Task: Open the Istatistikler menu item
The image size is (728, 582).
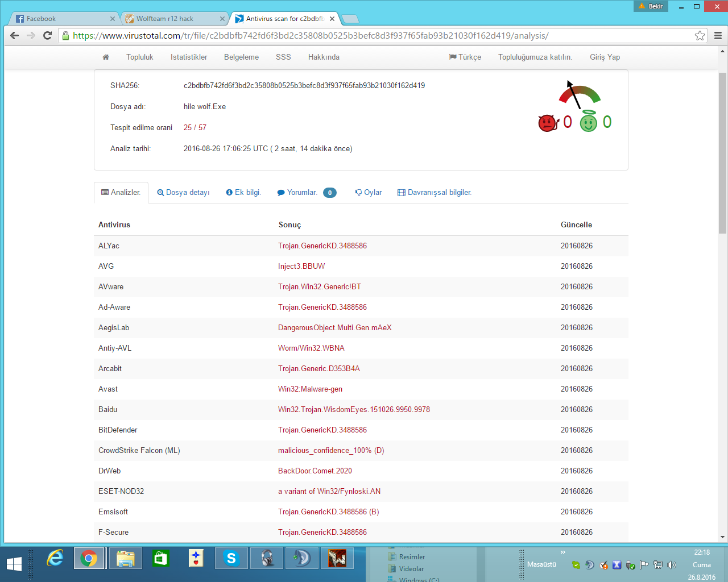Action: click(x=189, y=57)
